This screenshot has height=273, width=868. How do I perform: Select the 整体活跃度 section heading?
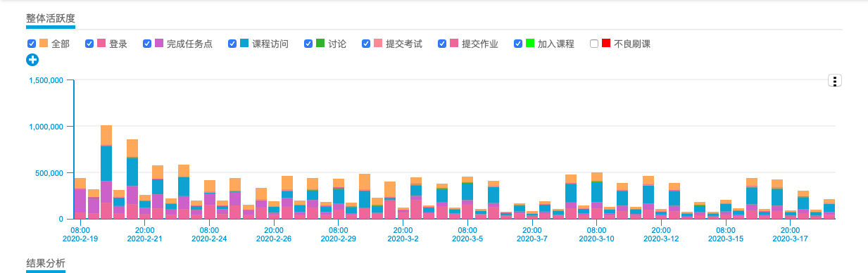click(51, 18)
